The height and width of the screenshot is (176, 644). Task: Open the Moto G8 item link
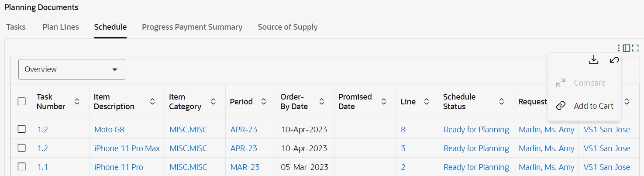tap(109, 130)
